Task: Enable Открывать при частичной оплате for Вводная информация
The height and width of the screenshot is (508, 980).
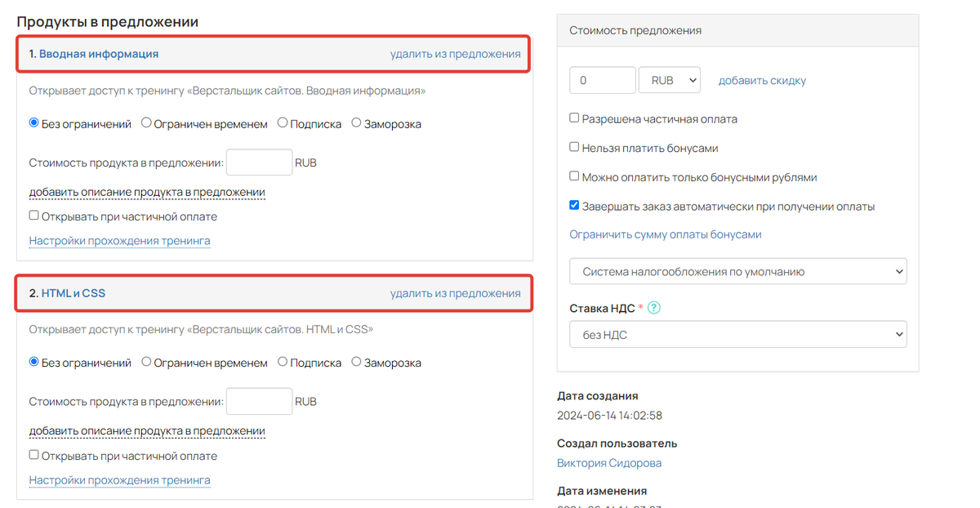Action: [34, 216]
